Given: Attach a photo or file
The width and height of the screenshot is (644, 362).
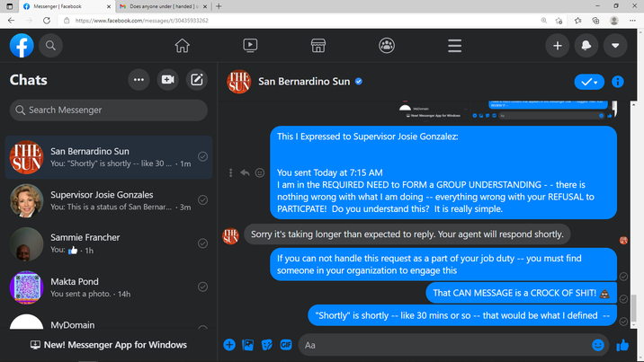Looking at the screenshot, I should [248, 345].
